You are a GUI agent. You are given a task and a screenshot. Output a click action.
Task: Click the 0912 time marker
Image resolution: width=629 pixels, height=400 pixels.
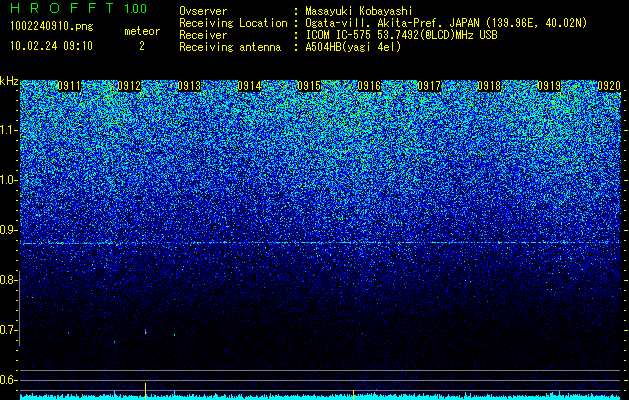(x=129, y=86)
